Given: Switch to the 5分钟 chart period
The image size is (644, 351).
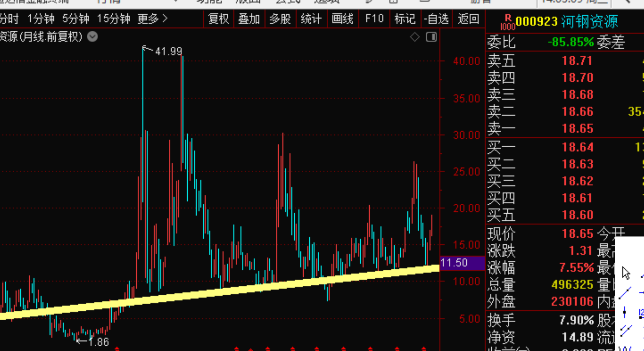Looking at the screenshot, I should [76, 19].
